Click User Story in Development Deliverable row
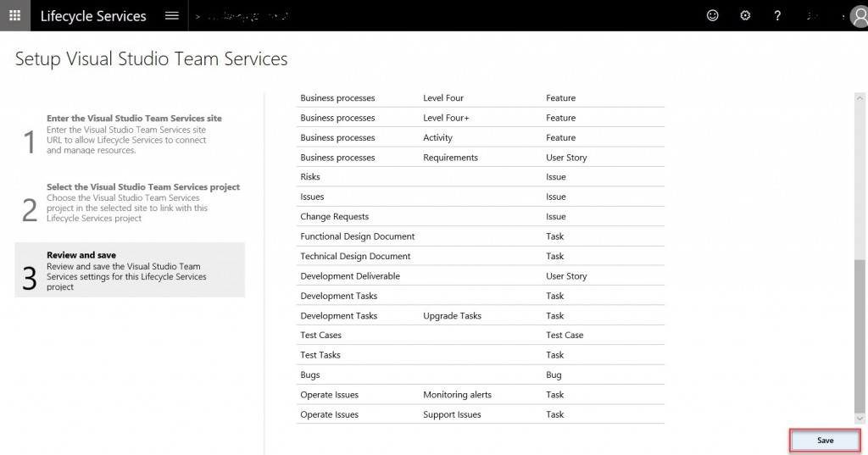 pos(566,276)
